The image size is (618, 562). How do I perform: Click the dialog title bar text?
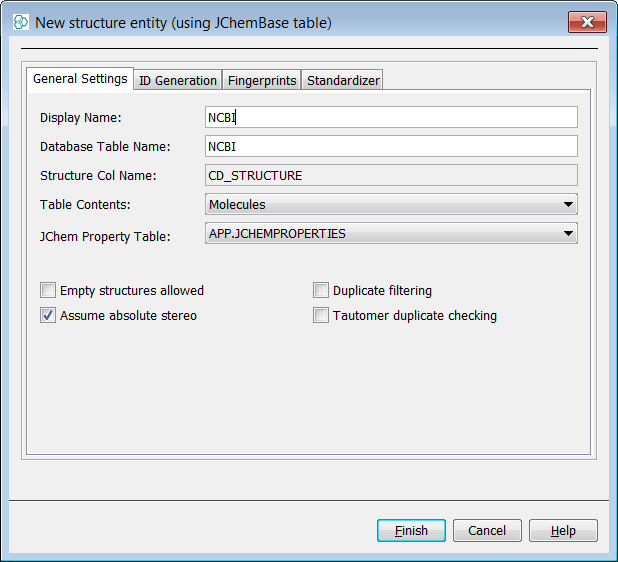(x=183, y=22)
